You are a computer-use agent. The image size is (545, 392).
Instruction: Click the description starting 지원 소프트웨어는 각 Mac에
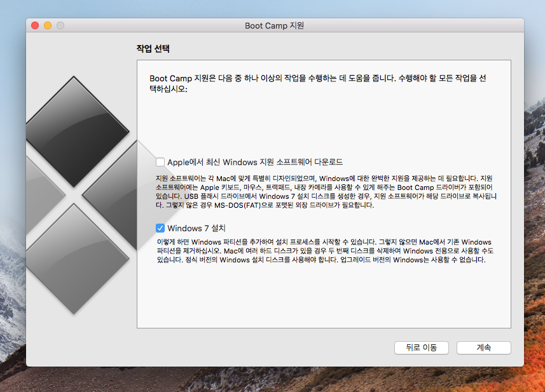(x=326, y=192)
